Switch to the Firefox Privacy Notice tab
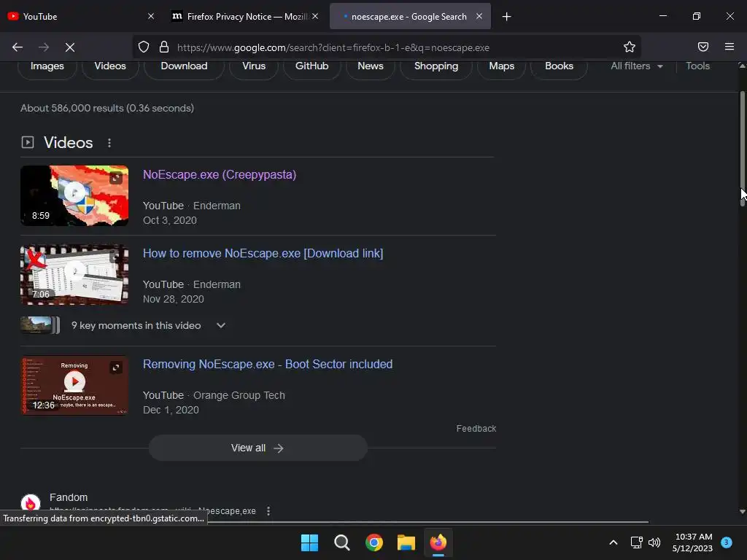This screenshot has width=747, height=560. (x=245, y=16)
